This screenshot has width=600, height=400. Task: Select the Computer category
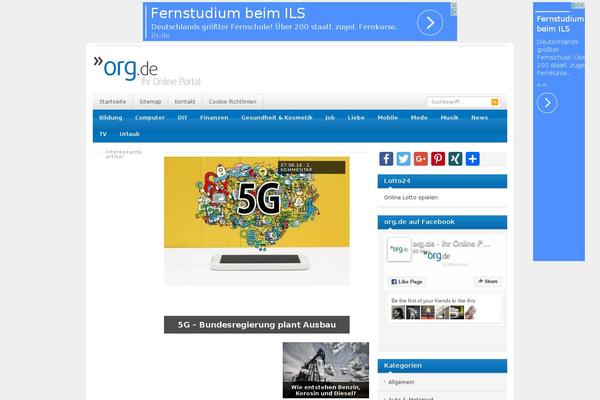click(x=150, y=118)
